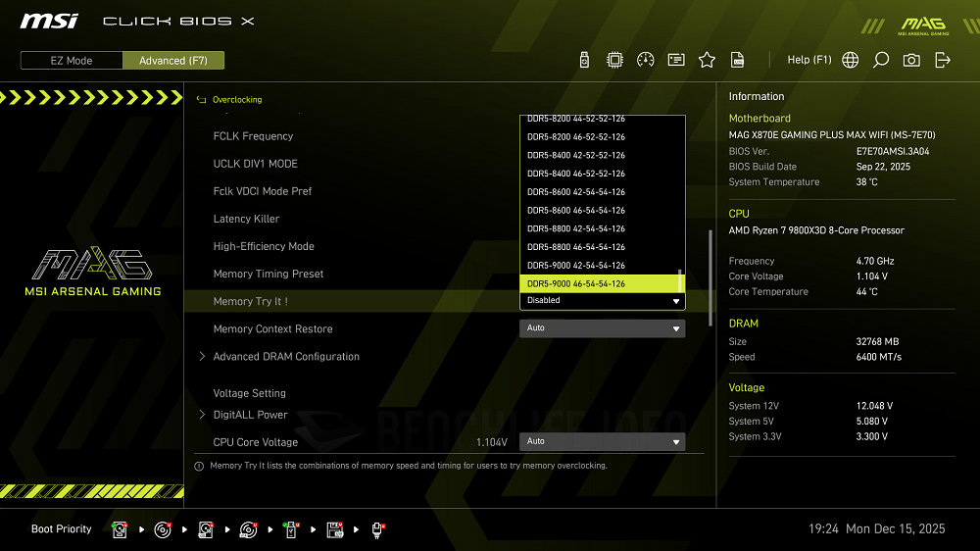
Task: Change language with the globe icon
Action: (851, 60)
